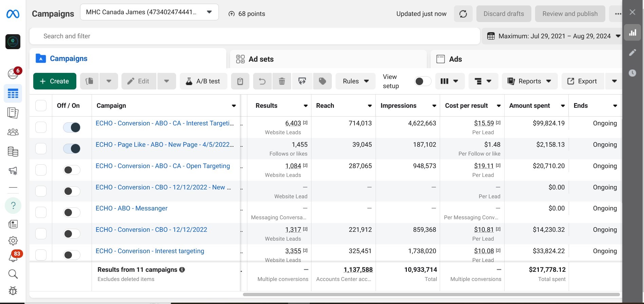Screen dimensions: 644x304
Task: Open the account overview icon with badge 6
Action: pyautogui.click(x=13, y=74)
